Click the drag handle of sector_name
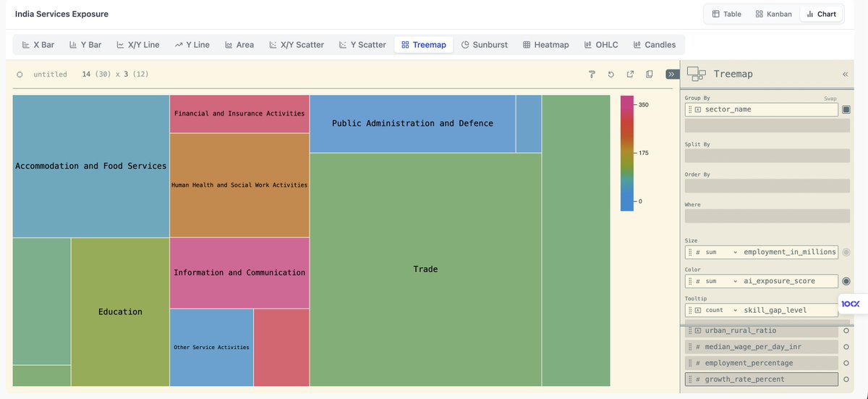Viewport: 868px width, 399px height. (690, 109)
